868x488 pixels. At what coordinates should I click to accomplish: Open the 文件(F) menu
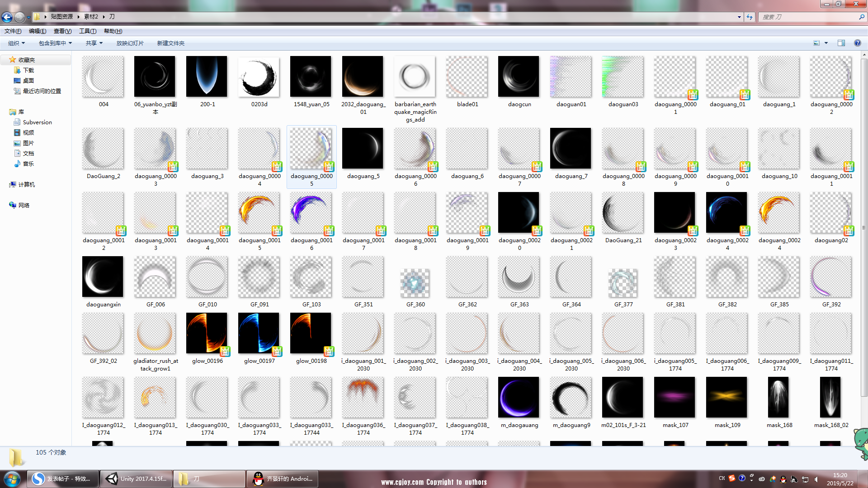point(13,31)
